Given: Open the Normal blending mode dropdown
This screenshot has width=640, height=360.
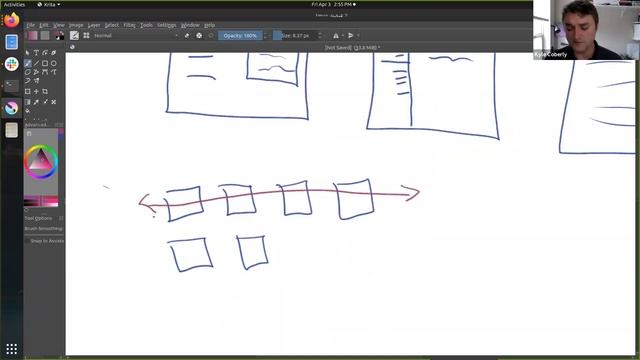Looking at the screenshot, I should point(136,36).
